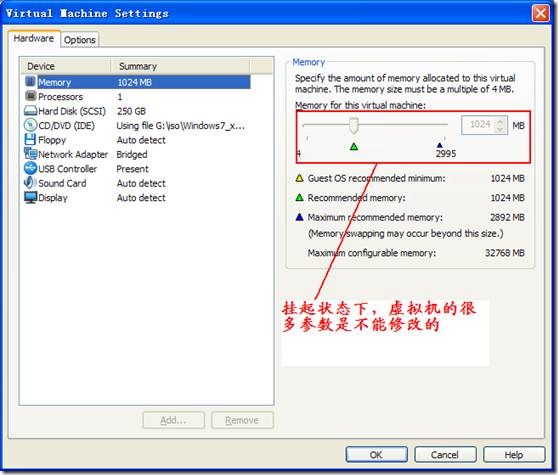
Task: Select the Floppy disk icon
Action: click(30, 139)
